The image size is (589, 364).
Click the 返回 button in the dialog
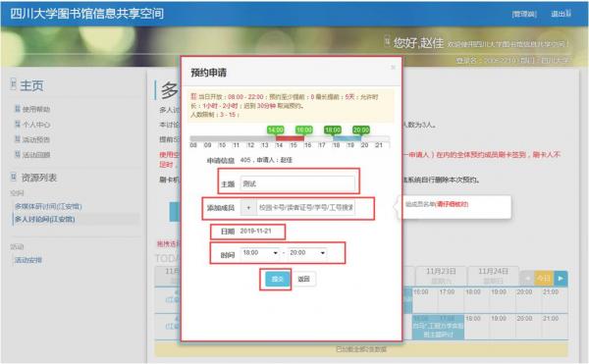point(303,279)
